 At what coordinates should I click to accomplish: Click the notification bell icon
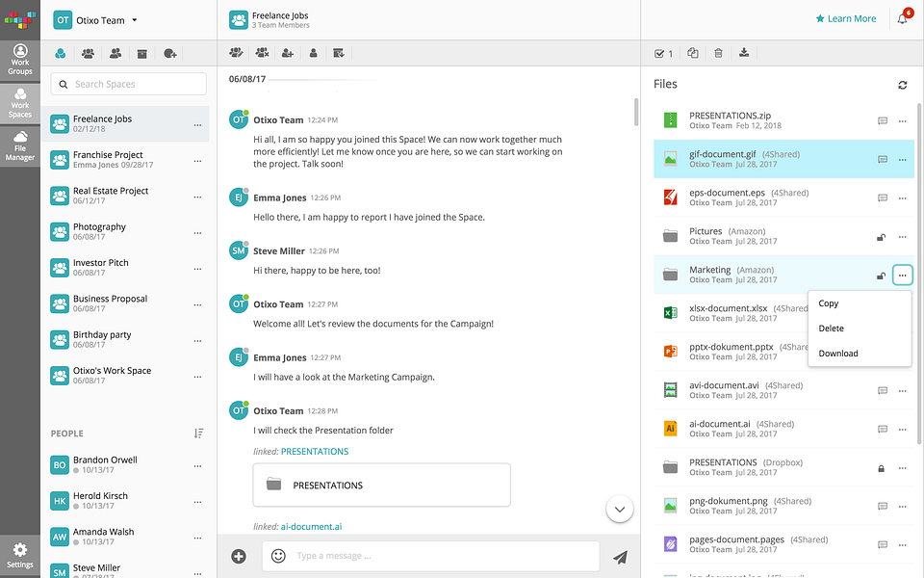[902, 19]
